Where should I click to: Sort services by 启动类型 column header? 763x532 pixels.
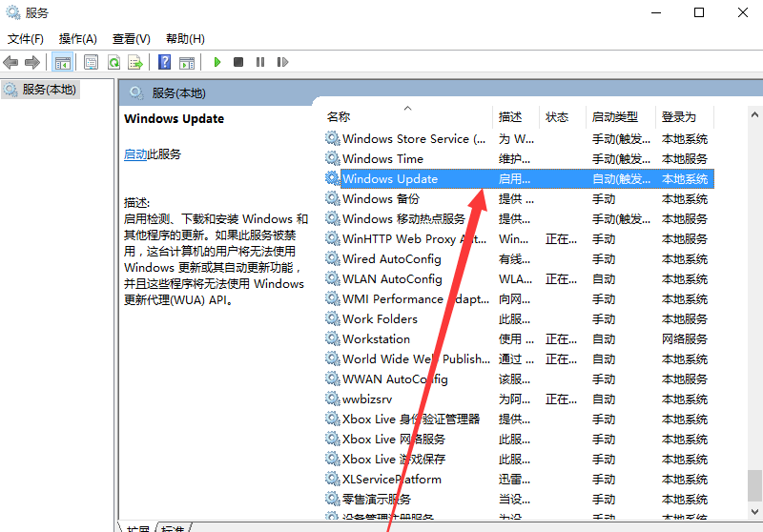pos(614,117)
